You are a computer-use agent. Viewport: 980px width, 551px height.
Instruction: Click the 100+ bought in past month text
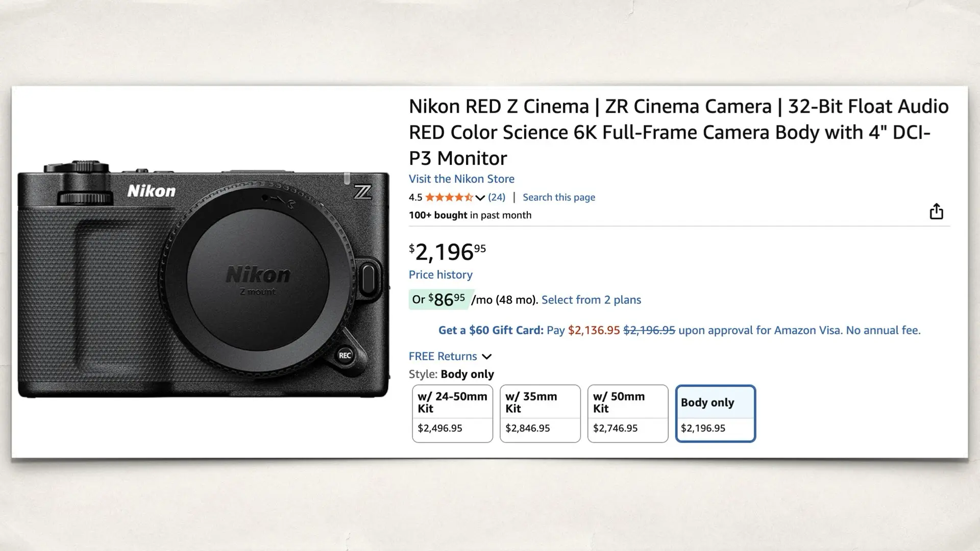[x=470, y=215]
